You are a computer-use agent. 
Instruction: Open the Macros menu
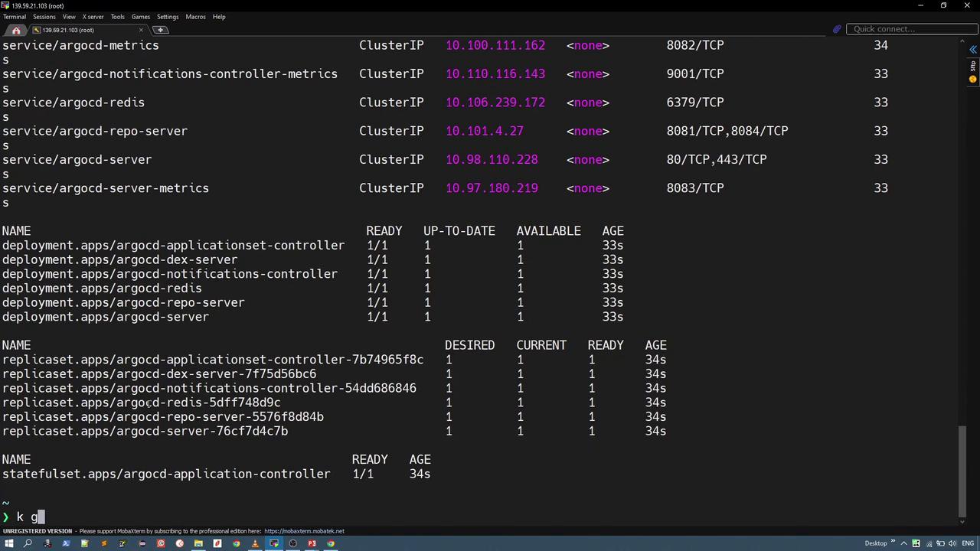tap(195, 17)
